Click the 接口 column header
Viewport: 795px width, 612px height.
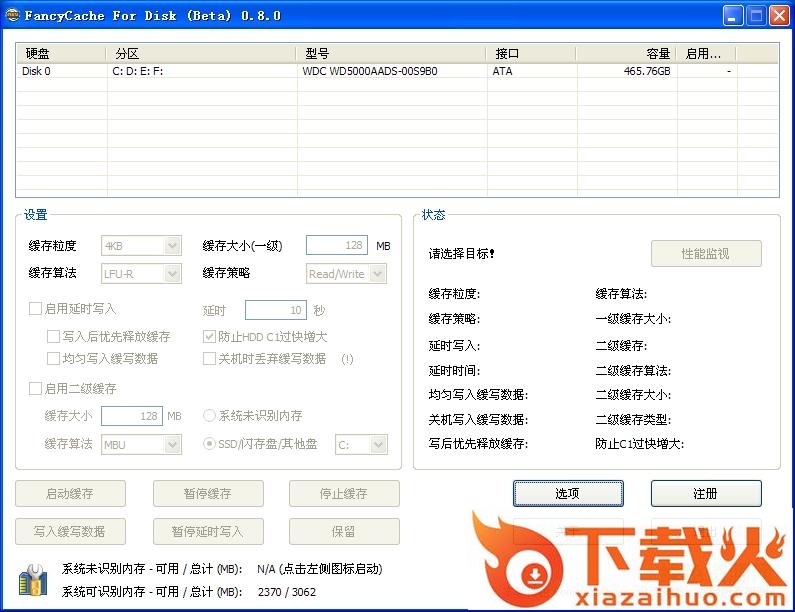(531, 54)
